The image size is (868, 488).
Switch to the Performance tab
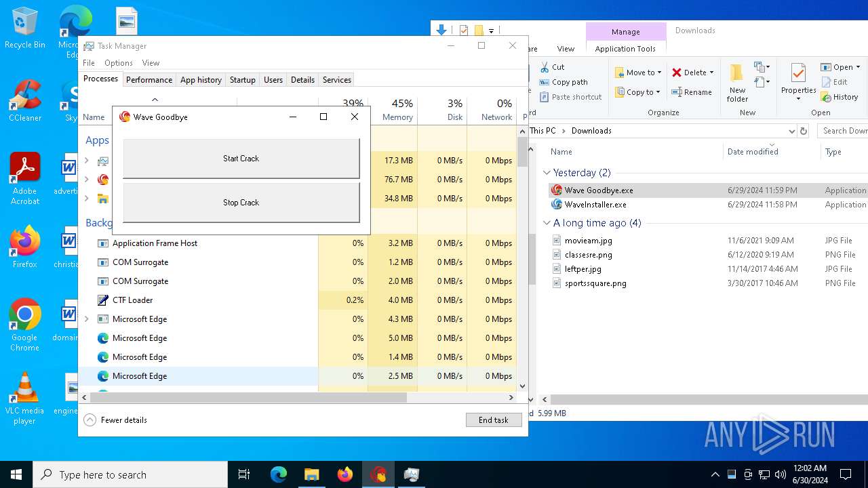coord(149,80)
